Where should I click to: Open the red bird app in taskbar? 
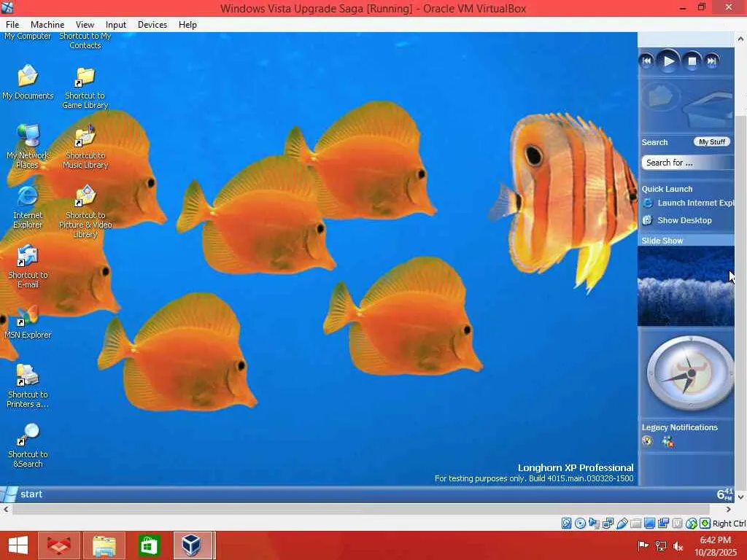60,545
